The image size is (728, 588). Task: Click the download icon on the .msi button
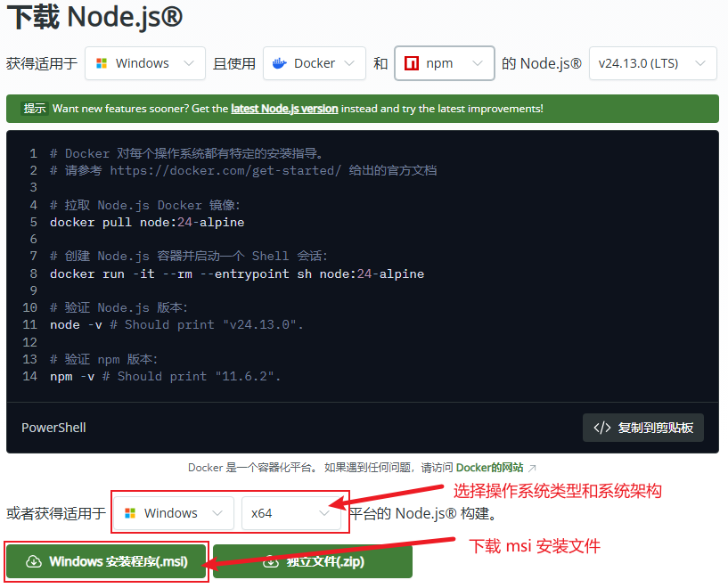coord(34,562)
